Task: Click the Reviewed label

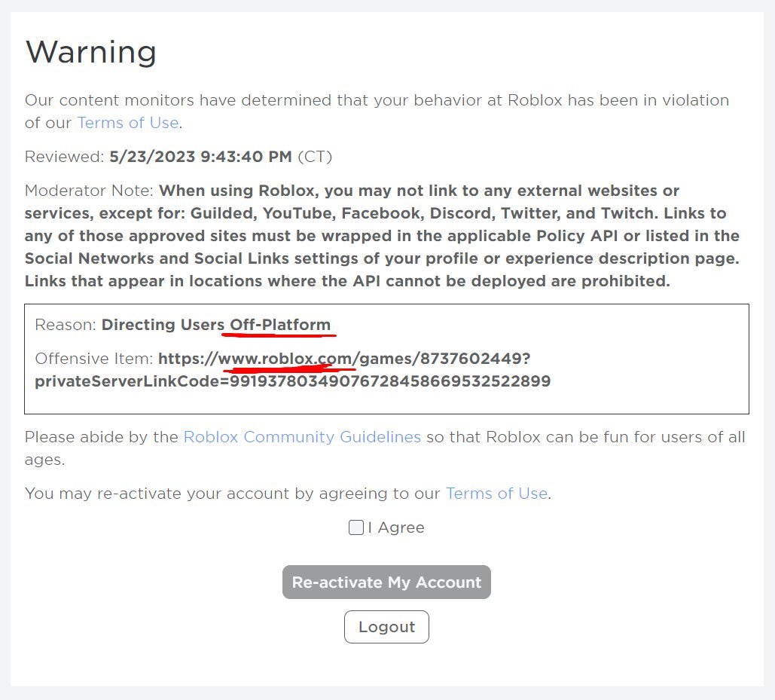Action: pos(64,157)
